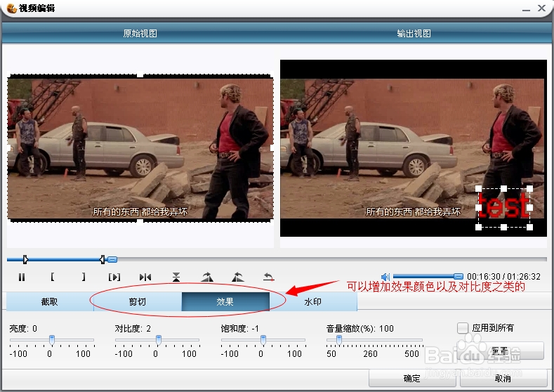Click the original view video preview
The width and height of the screenshot is (554, 392).
140,148
